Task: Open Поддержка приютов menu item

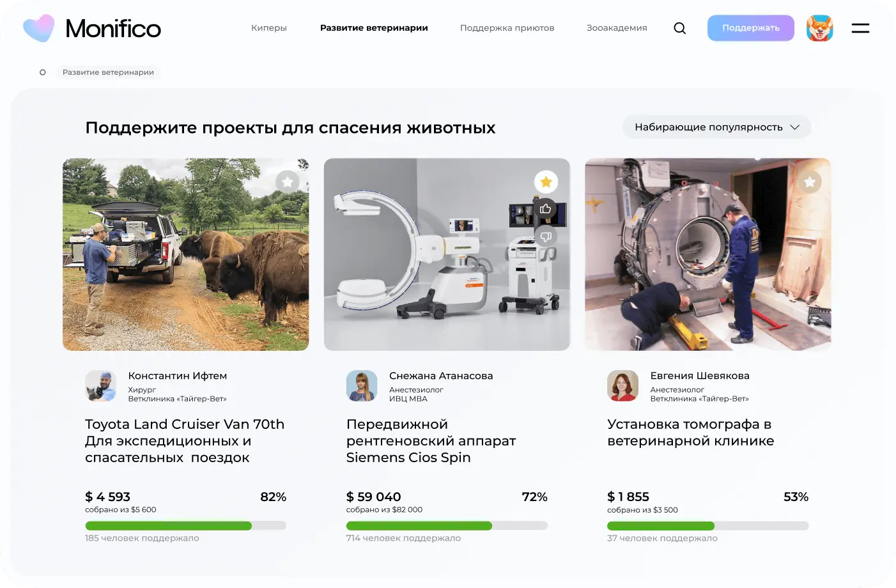Action: click(x=507, y=28)
